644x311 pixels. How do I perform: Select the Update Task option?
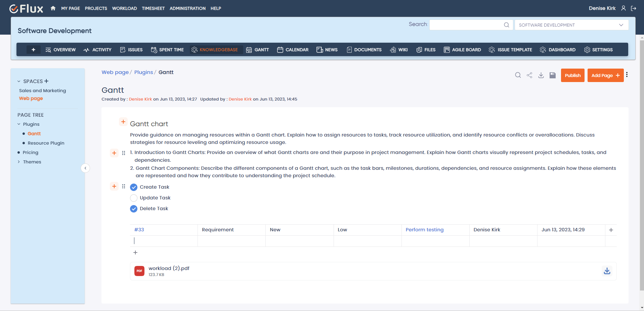[x=133, y=198]
